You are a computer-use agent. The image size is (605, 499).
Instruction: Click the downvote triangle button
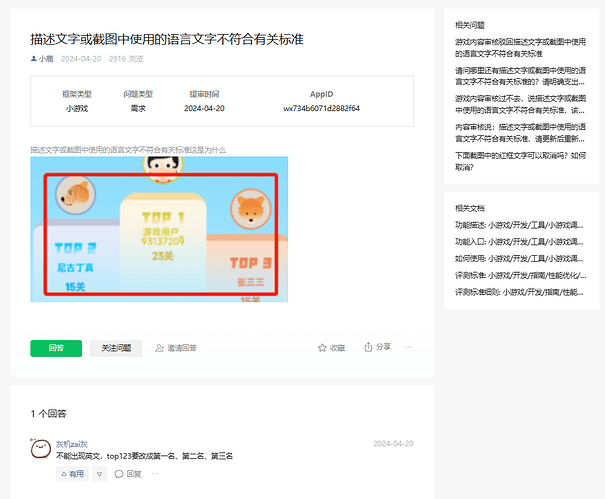pos(100,474)
